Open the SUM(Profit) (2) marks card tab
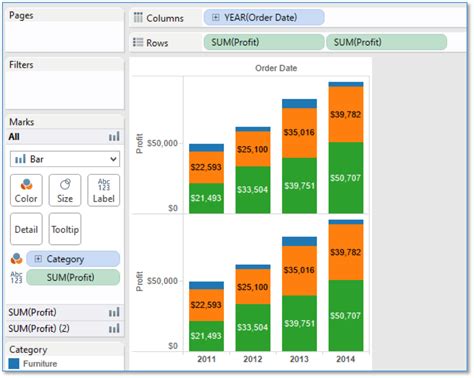The height and width of the screenshot is (378, 474). tap(65, 328)
